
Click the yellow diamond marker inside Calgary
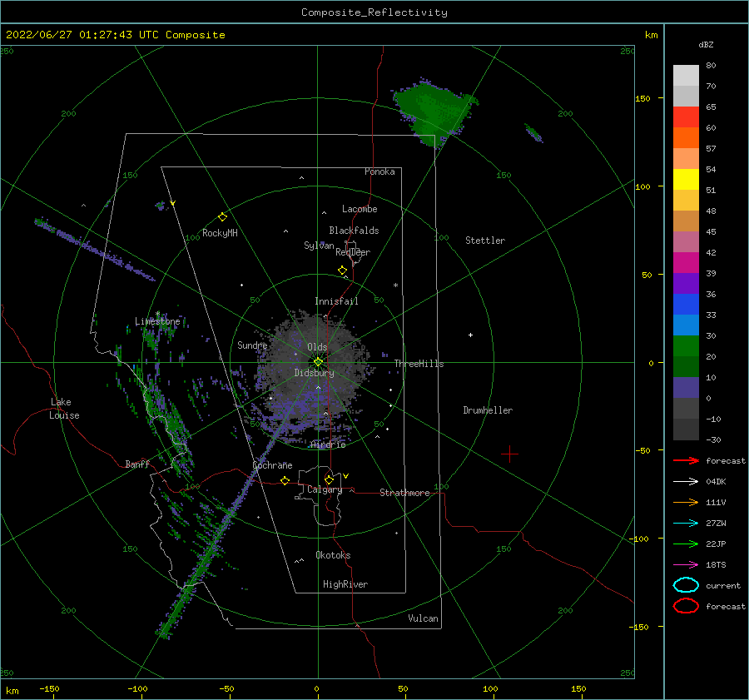coord(329,479)
